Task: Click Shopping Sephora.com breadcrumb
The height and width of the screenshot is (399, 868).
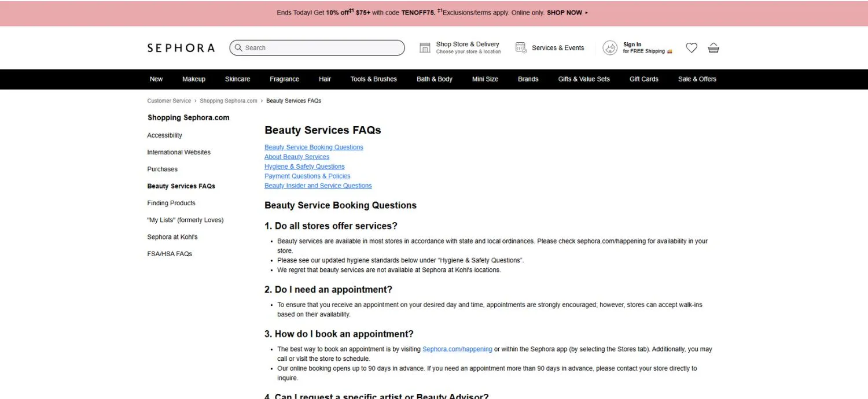Action: (x=229, y=101)
